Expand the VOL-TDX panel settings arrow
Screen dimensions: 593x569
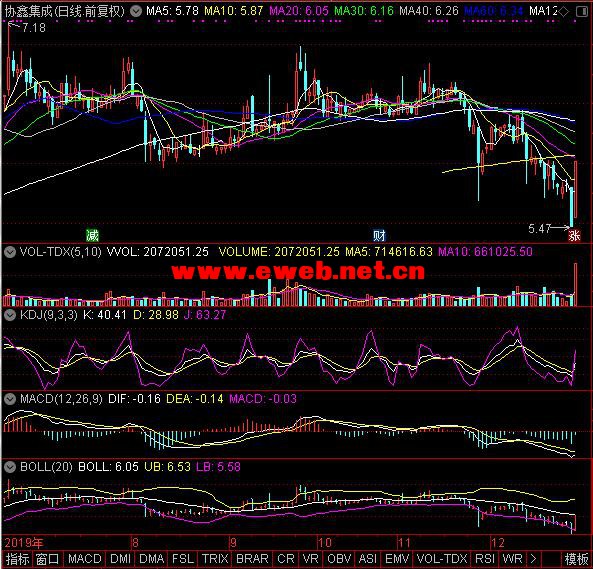point(10,252)
